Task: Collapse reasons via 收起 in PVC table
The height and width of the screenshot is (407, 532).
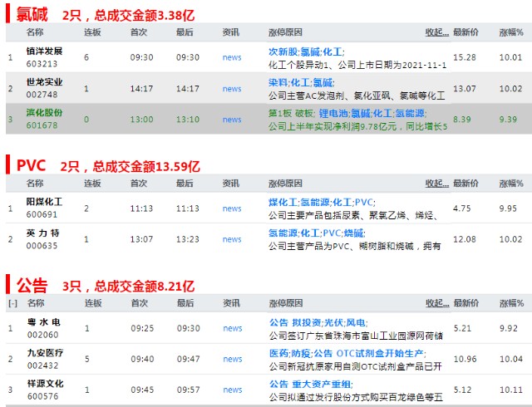Action: [437, 184]
